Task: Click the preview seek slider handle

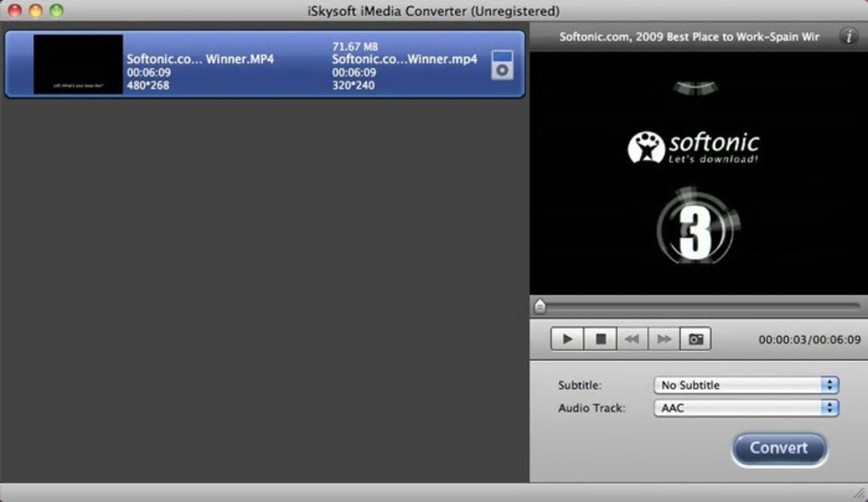Action: [x=540, y=305]
